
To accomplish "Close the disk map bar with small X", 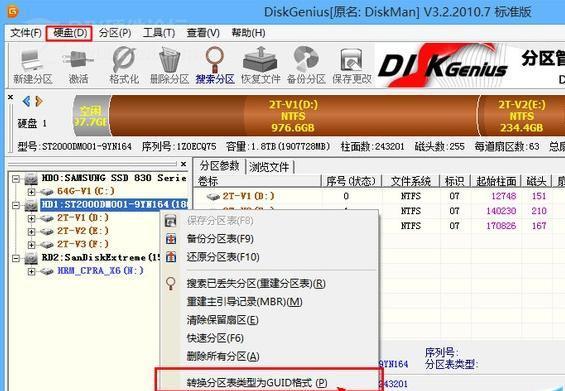I will 10,97.
